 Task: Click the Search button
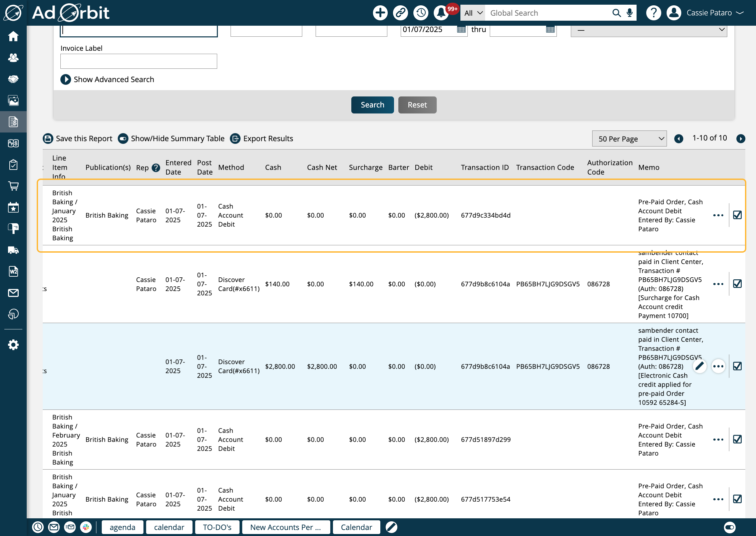click(372, 105)
